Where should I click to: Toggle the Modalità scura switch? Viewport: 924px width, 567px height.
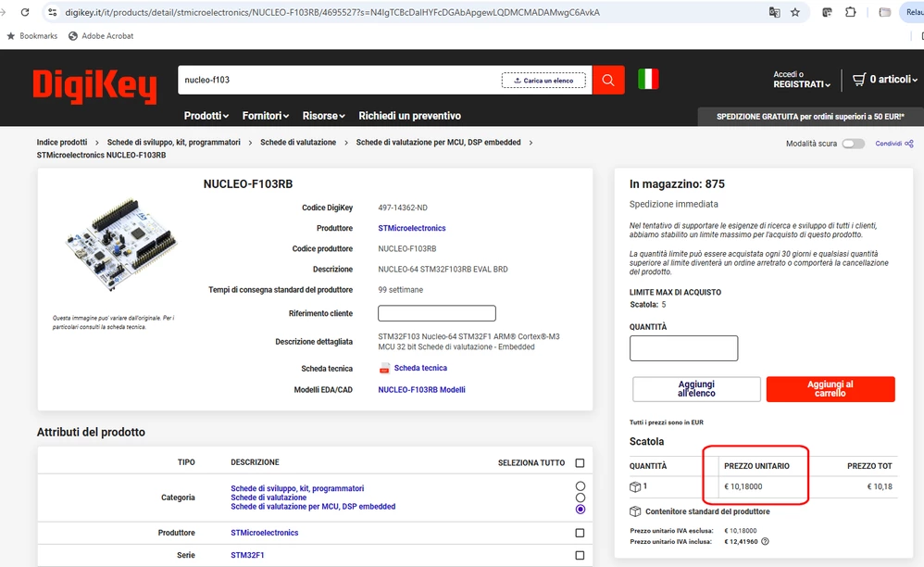[x=853, y=144]
